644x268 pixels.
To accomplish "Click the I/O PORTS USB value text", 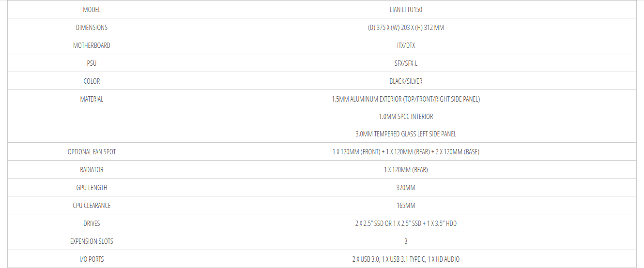I will coord(406,259).
